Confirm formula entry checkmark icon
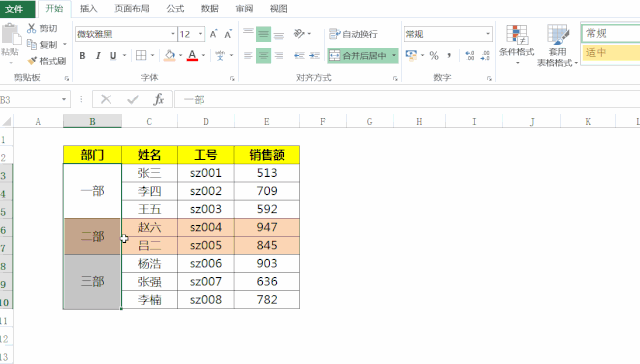Image resolution: width=640 pixels, height=364 pixels. click(x=133, y=100)
